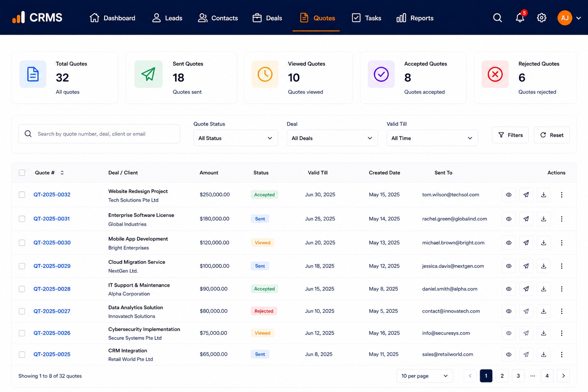Viewport: 588px width, 392px height.
Task: Sort by Quote # column arrows
Action: tap(62, 173)
